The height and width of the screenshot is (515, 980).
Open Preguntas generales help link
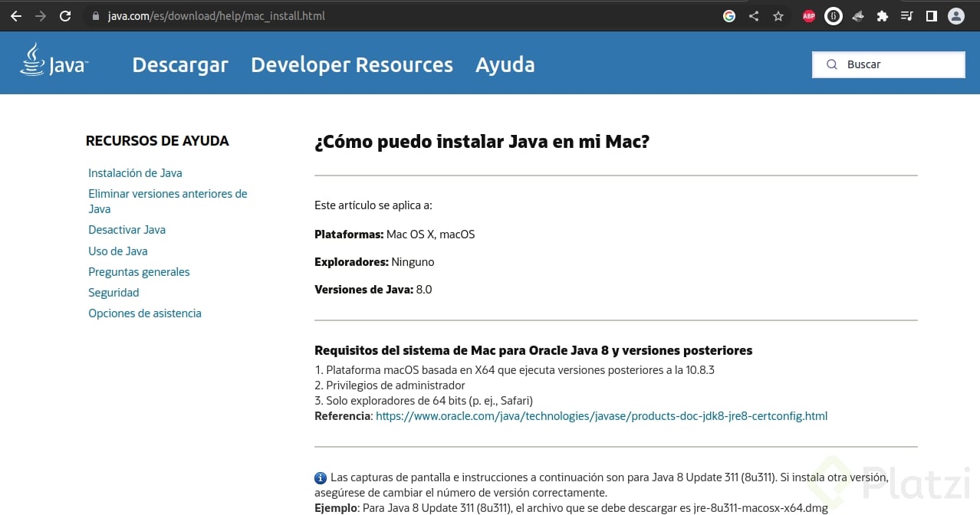click(139, 271)
